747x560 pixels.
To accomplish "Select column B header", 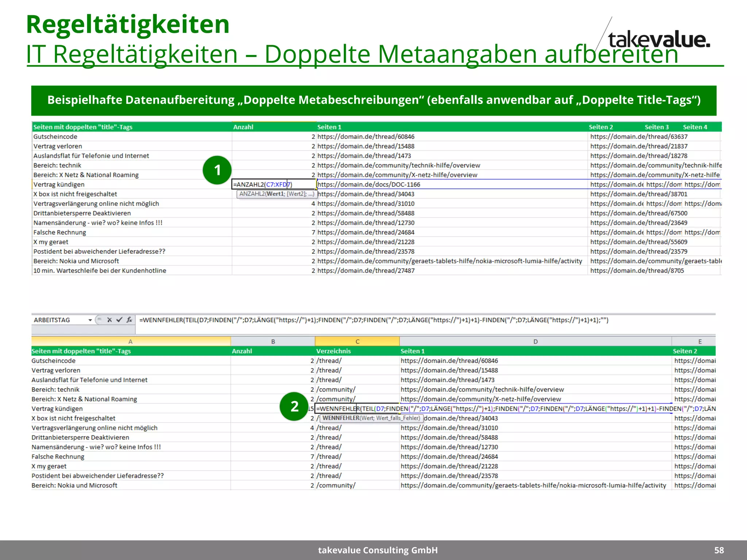I will point(273,342).
